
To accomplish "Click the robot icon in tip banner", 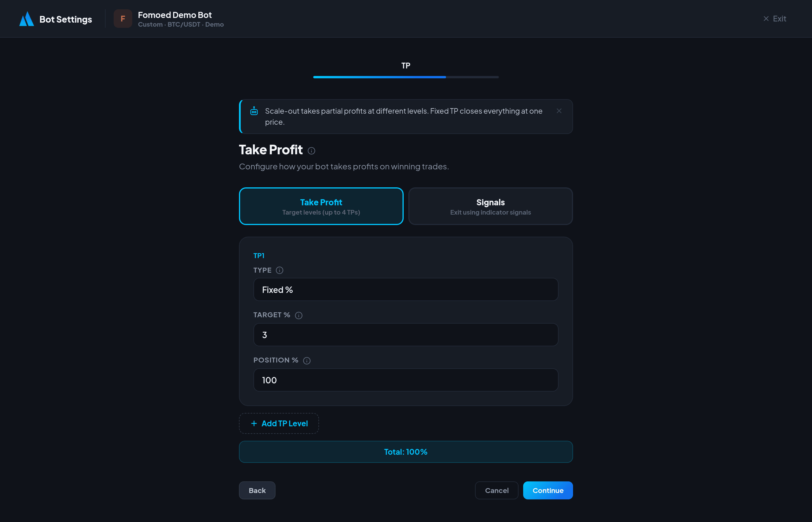I will (254, 111).
